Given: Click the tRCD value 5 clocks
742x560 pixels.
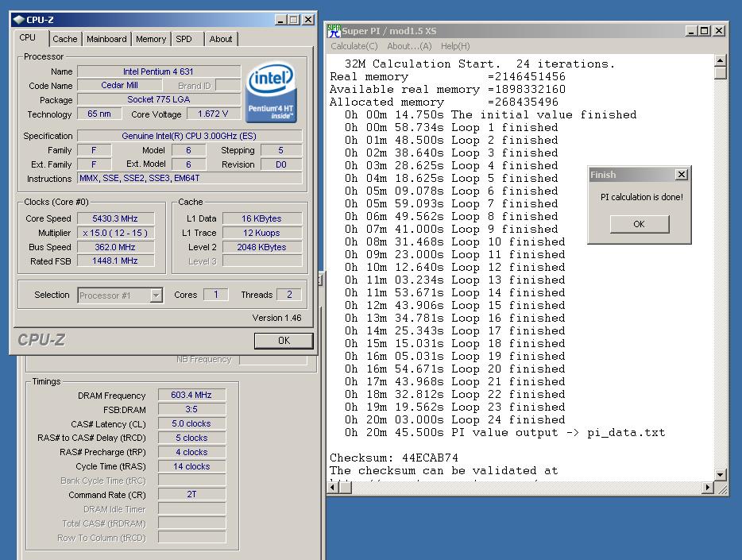Looking at the screenshot, I should (191, 438).
